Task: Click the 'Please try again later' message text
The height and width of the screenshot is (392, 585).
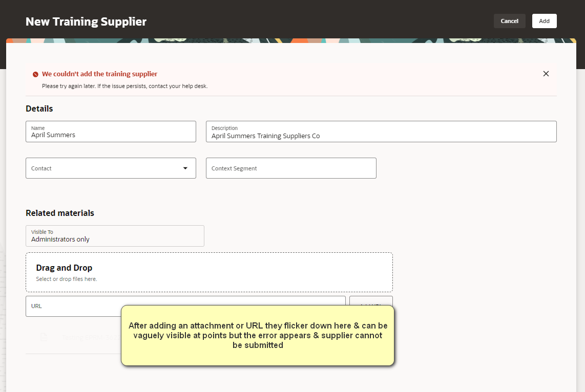Action: pyautogui.click(x=124, y=86)
